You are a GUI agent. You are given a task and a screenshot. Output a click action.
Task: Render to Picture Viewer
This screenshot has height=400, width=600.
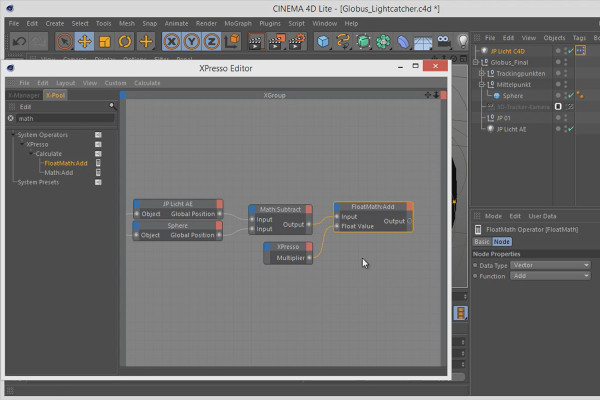(276, 41)
